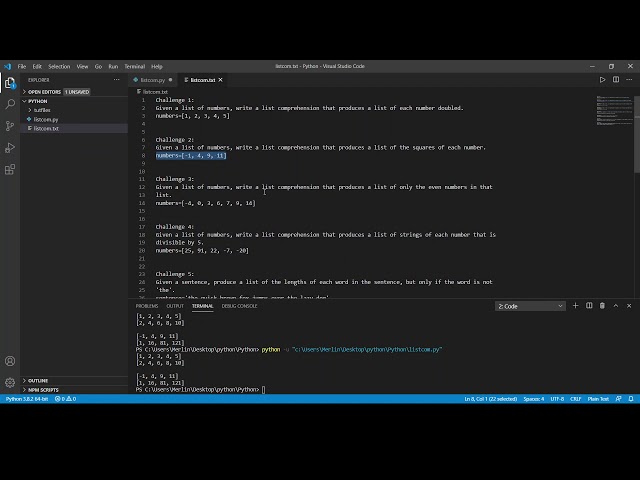Switch to the listcom.py editor tab
This screenshot has height=480, width=640.
tap(152, 80)
